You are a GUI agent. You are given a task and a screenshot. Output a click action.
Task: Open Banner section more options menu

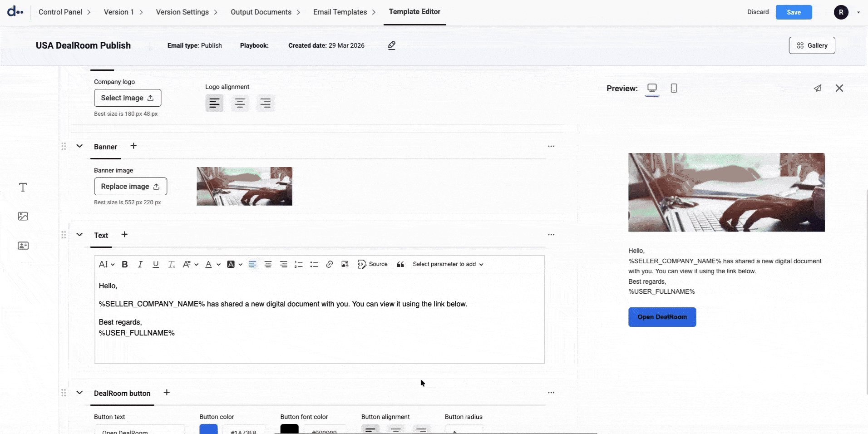tap(551, 146)
